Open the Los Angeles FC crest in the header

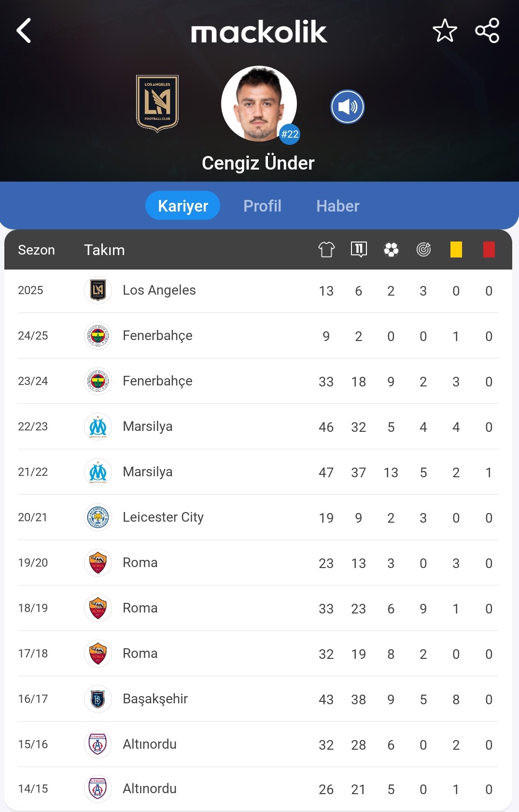pyautogui.click(x=157, y=103)
